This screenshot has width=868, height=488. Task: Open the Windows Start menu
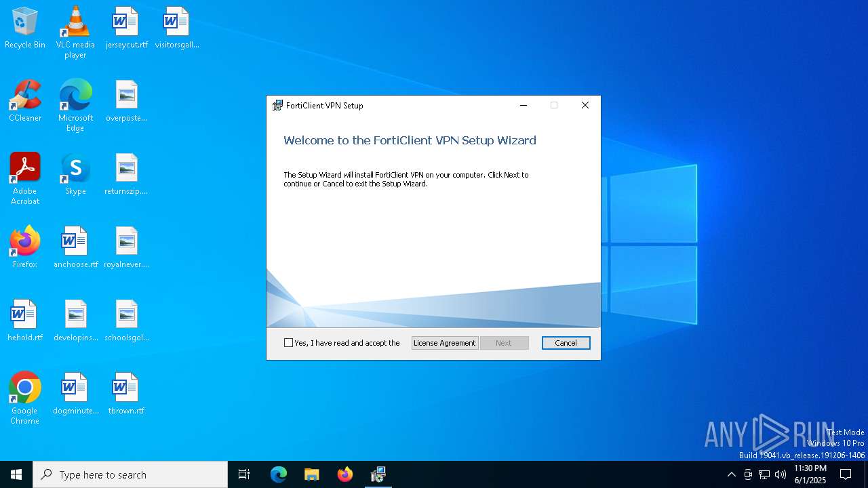coord(16,474)
